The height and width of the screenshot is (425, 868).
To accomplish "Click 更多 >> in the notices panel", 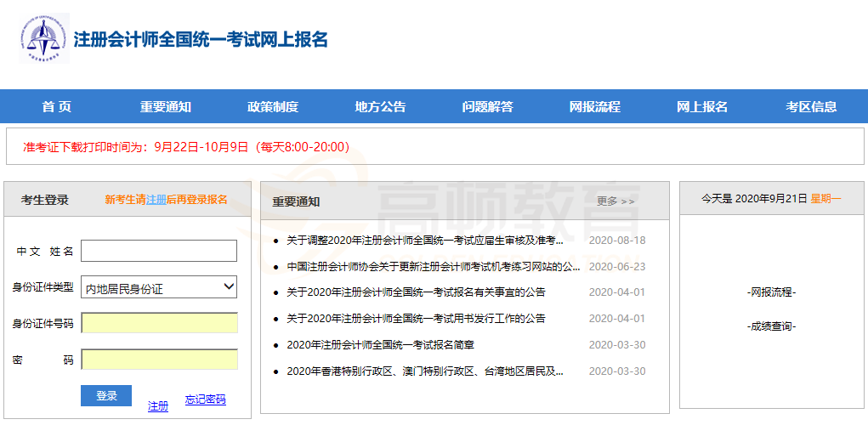I will (616, 201).
